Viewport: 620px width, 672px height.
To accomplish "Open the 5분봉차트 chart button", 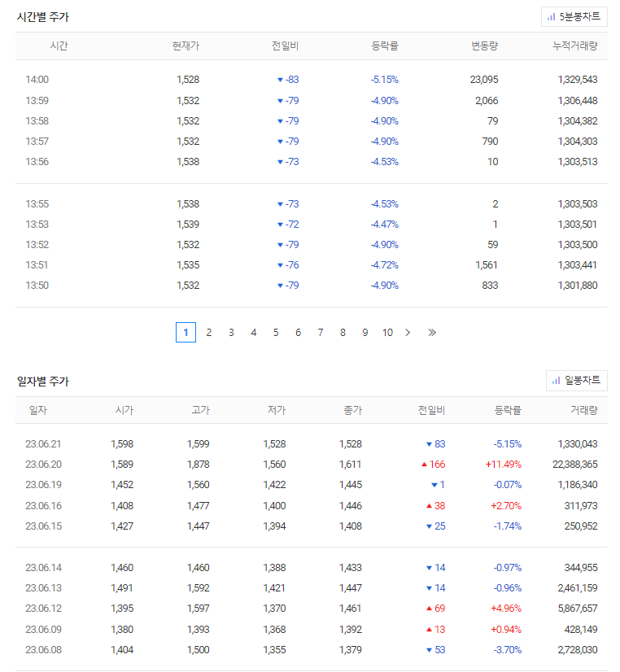I will 574,17.
